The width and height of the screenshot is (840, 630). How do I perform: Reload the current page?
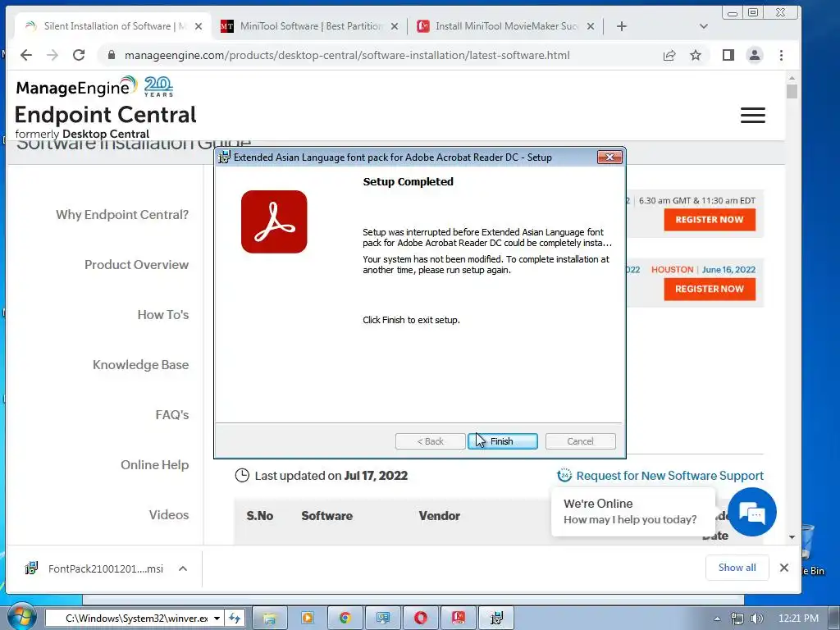[79, 55]
